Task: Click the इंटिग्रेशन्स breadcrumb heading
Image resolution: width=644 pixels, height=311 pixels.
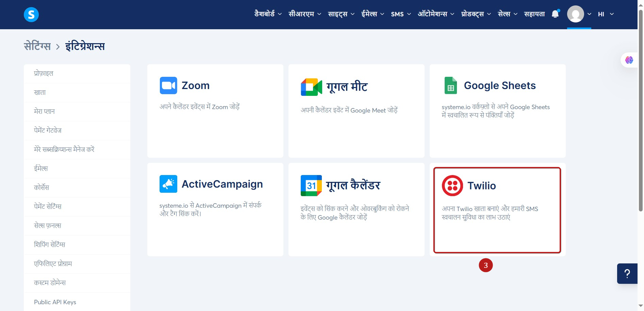Action: click(x=85, y=46)
